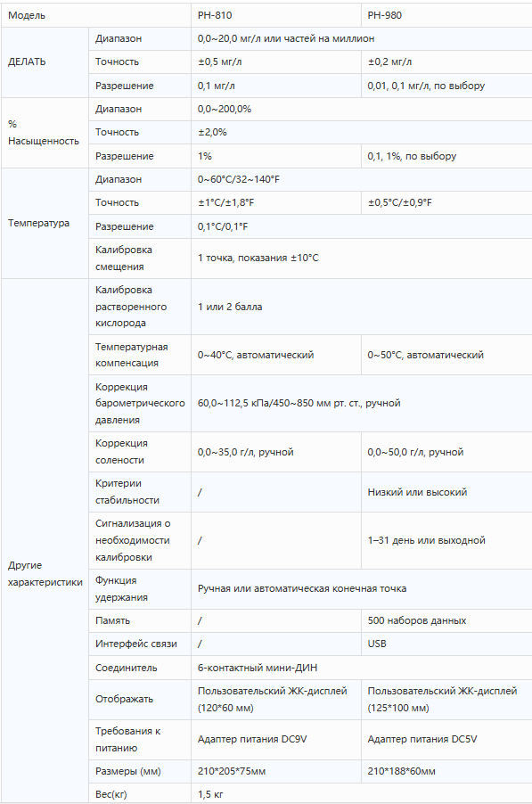Viewport: 532px width, 804px height.
Task: Click the Низкий или высокий cell
Action: click(446, 492)
